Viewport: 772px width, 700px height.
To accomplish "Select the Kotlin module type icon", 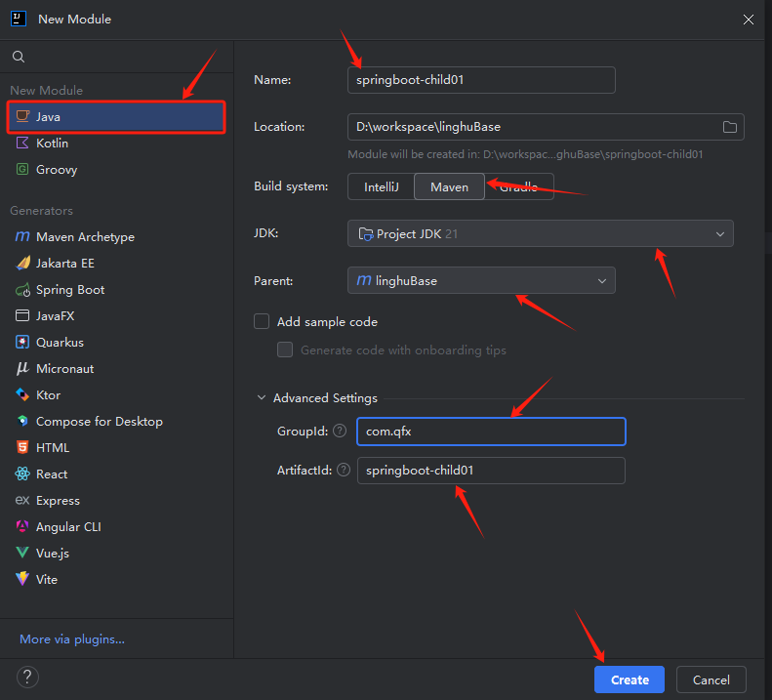I will 21,144.
